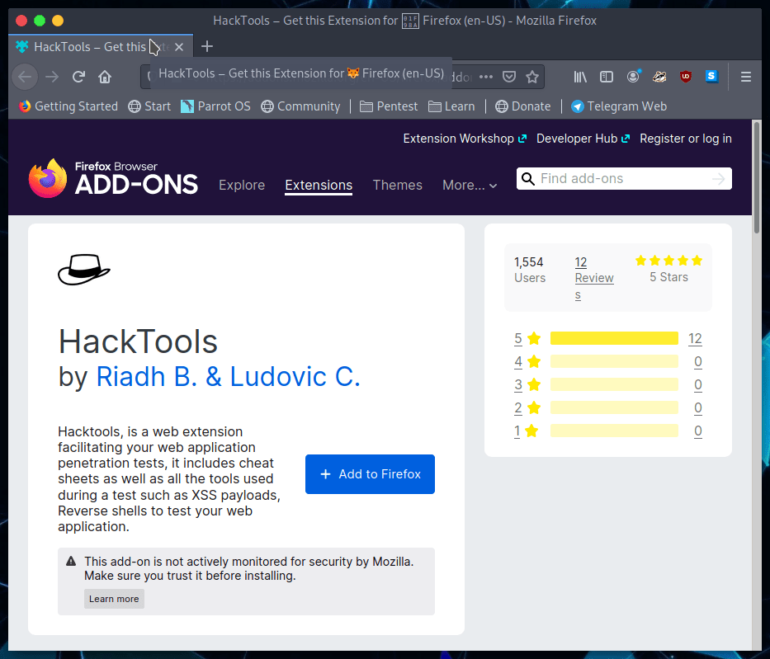Open the Donate bookmark
The width and height of the screenshot is (770, 659).
coord(522,107)
